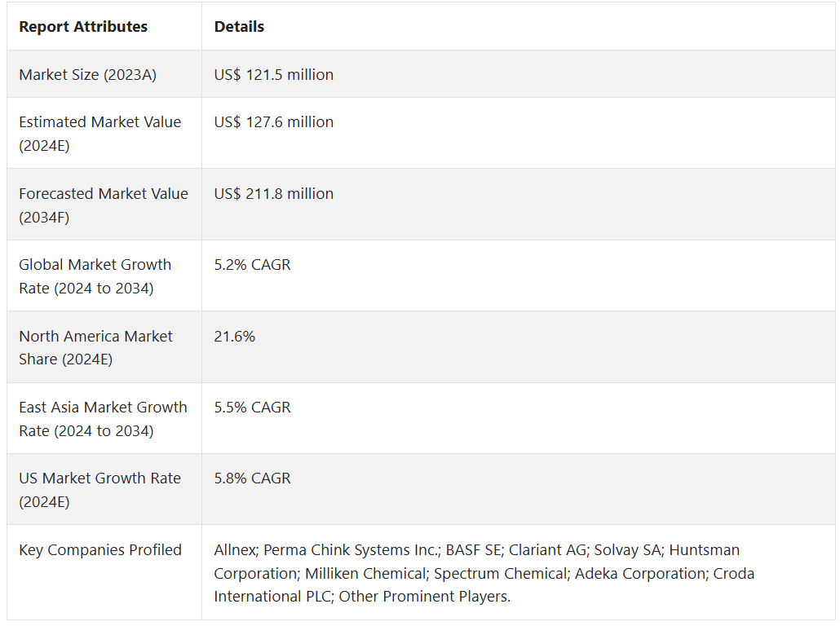The width and height of the screenshot is (840, 626).
Task: Click the Details column header
Action: 239,27
